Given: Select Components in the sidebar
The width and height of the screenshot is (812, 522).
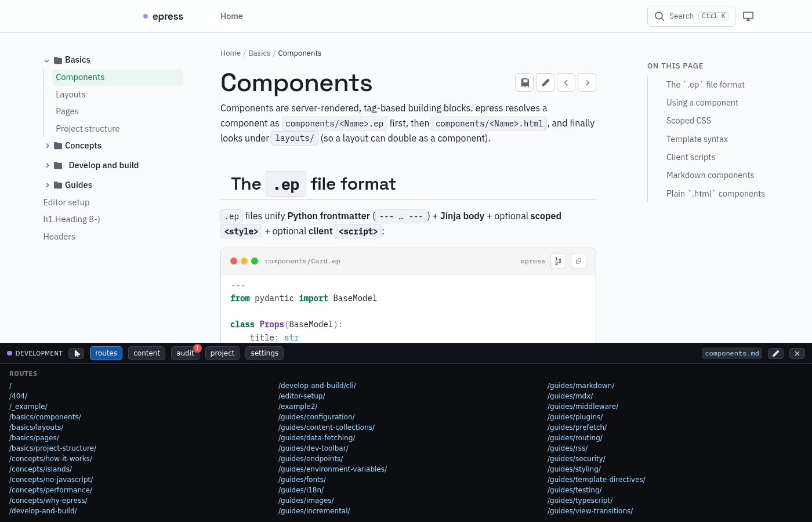Looking at the screenshot, I should 118,77.
